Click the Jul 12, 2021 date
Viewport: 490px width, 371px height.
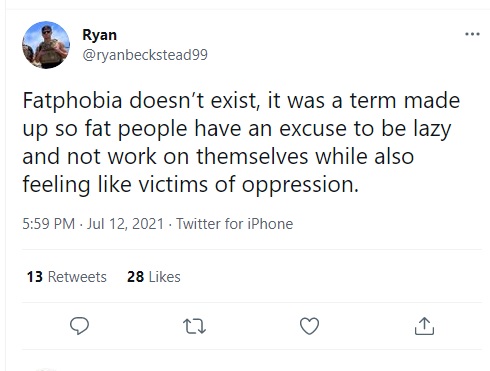[125, 224]
